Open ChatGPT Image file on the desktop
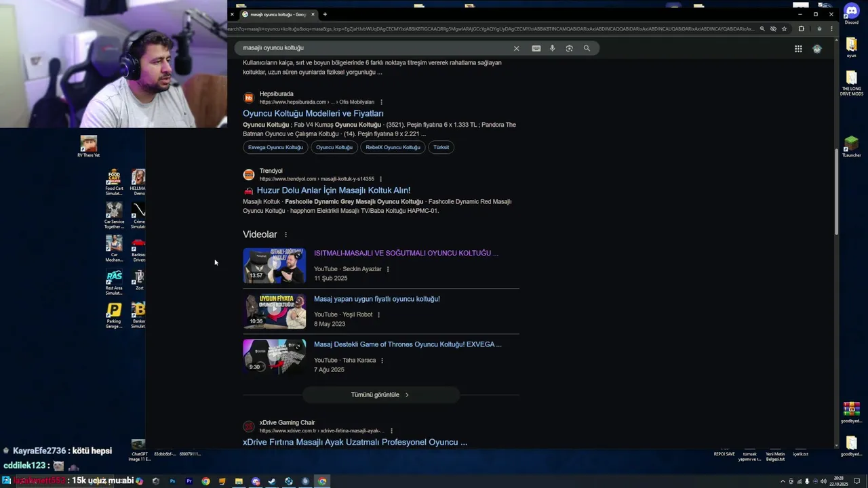This screenshot has height=488, width=868. 139,451
